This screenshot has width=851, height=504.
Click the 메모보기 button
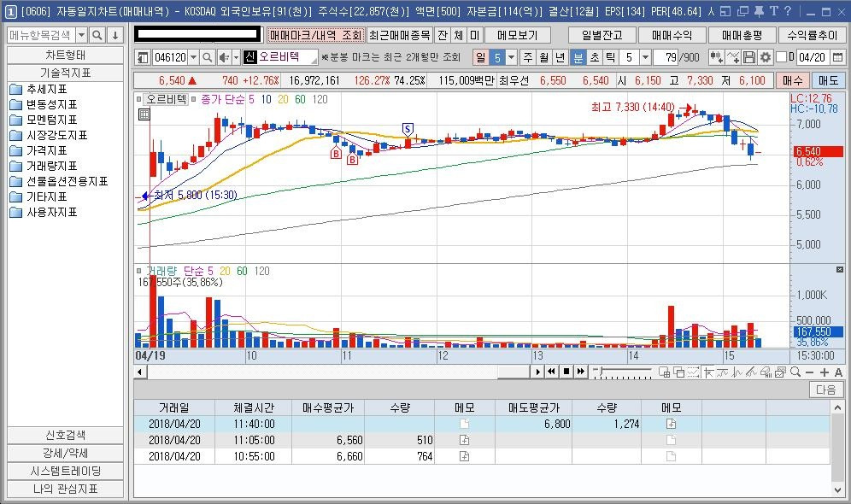[517, 35]
